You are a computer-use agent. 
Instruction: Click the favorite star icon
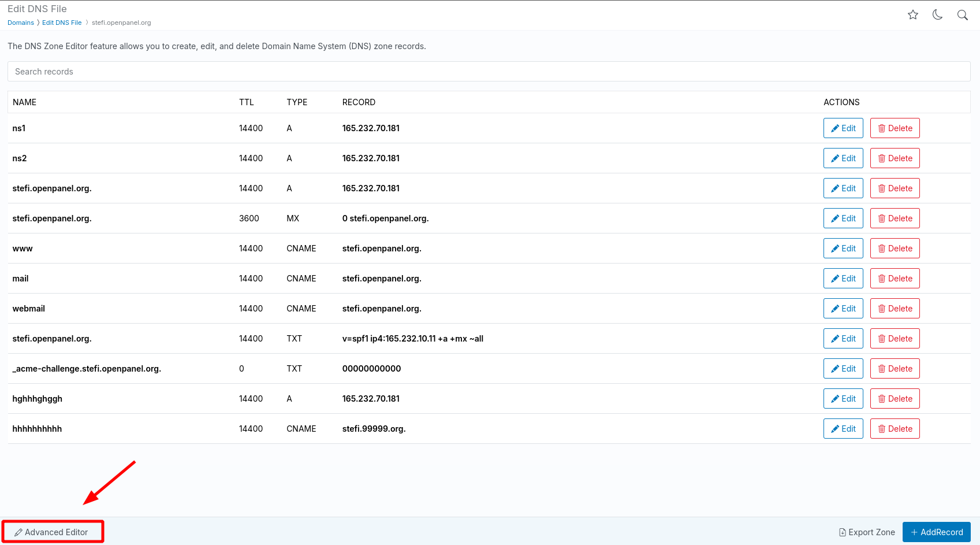pyautogui.click(x=913, y=15)
